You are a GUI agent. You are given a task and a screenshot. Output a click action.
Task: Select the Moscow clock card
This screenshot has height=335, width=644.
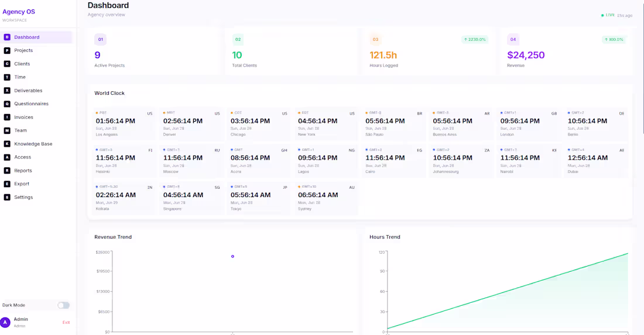click(191, 161)
